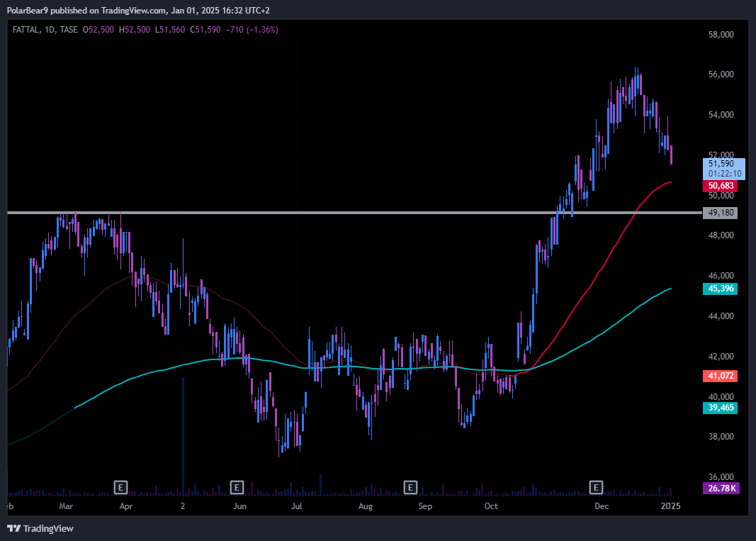
Task: Click the purple 26.78K volume label
Action: click(x=721, y=489)
